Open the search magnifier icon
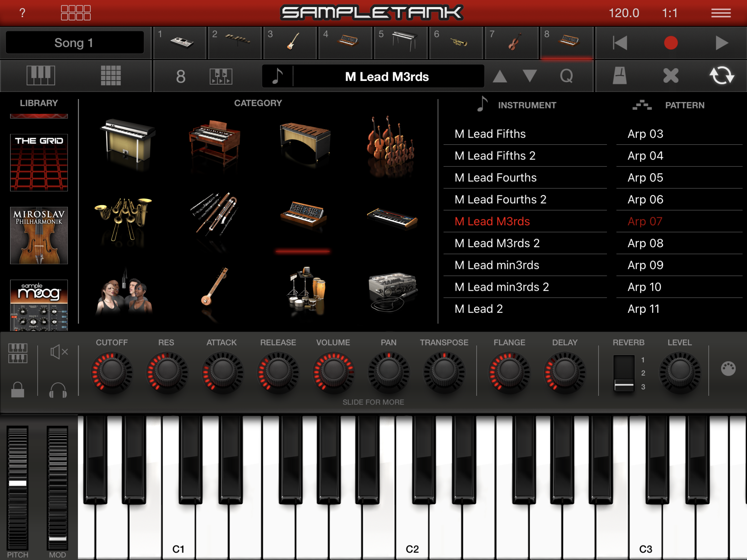Image resolution: width=747 pixels, height=560 pixels. tap(566, 76)
